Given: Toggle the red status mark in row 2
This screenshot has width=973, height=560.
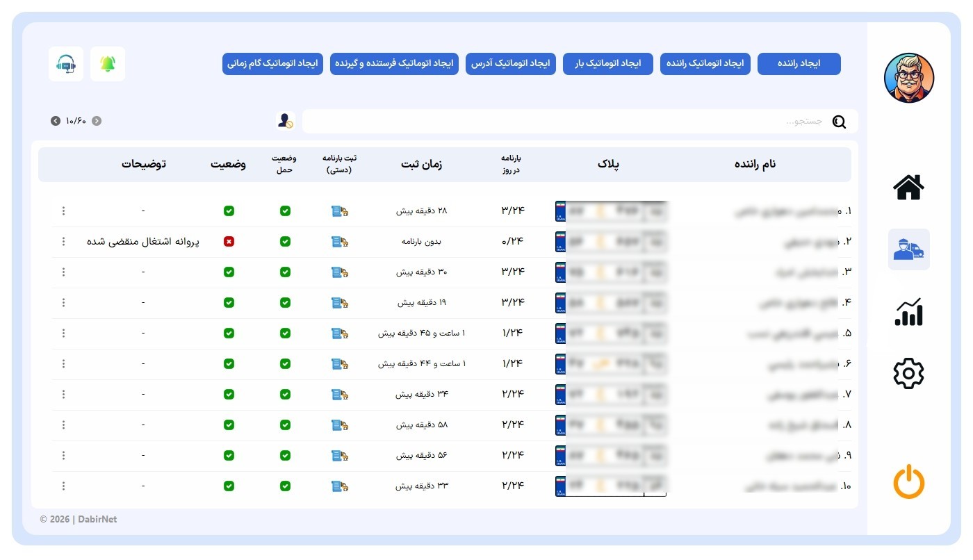Looking at the screenshot, I should coord(229,242).
